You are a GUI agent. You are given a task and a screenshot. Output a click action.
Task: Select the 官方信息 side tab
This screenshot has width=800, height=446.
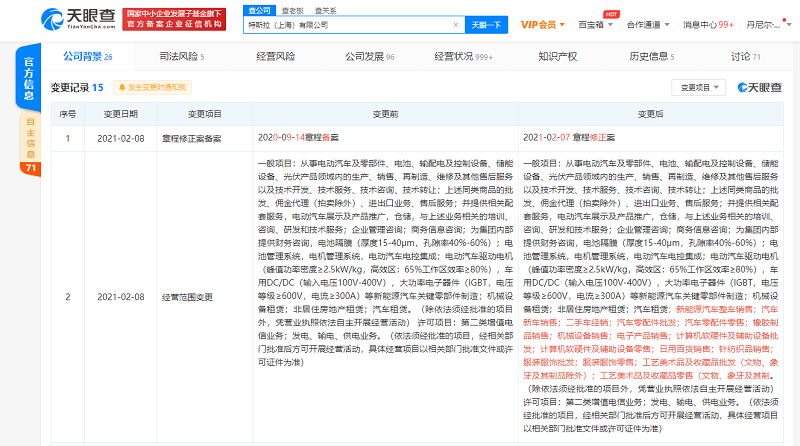point(29,78)
